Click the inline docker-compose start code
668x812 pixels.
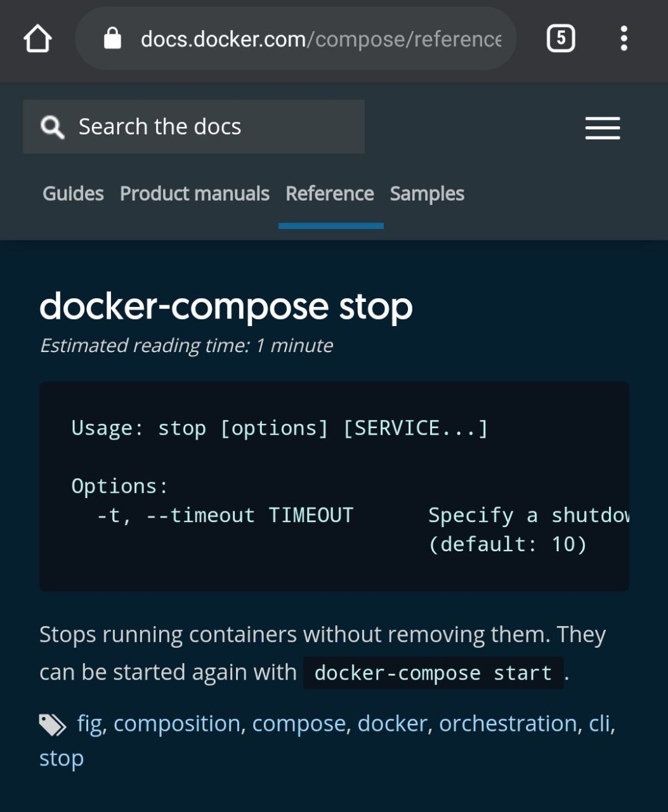(433, 673)
